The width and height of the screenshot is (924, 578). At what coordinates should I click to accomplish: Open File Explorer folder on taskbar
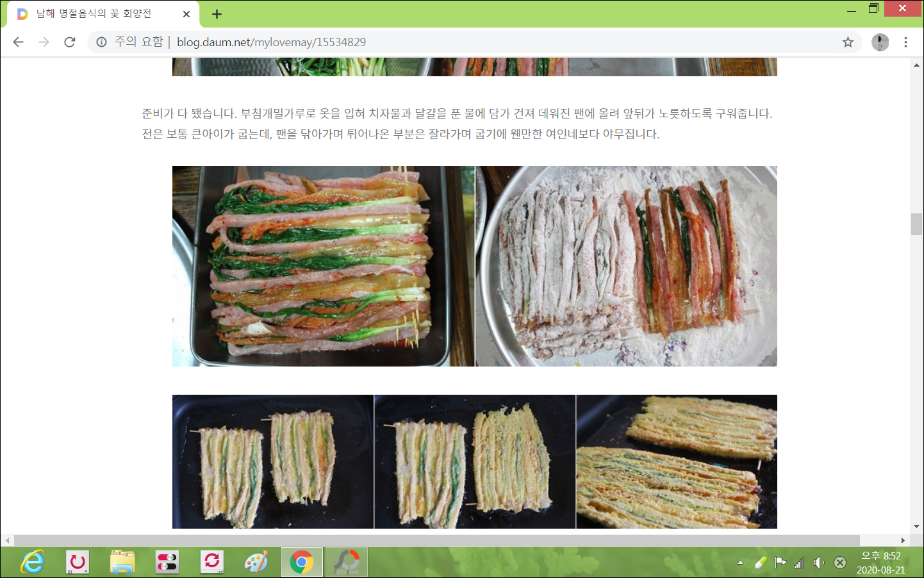click(x=122, y=563)
